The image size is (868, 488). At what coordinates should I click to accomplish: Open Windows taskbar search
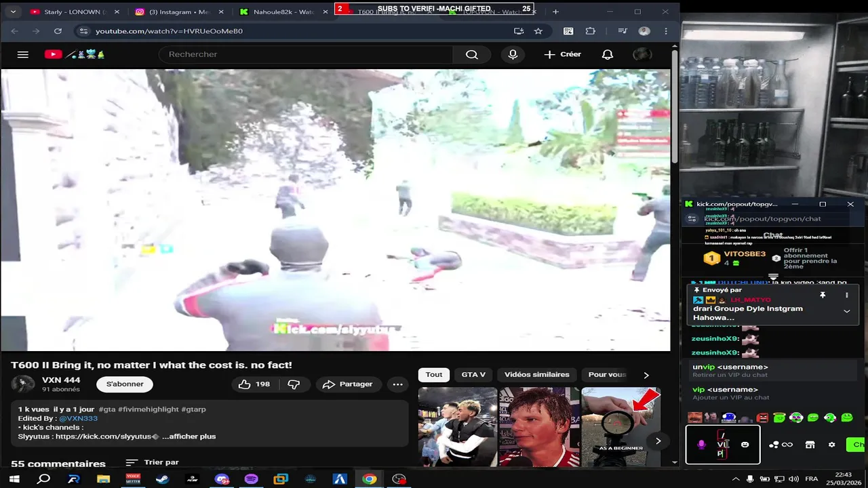click(43, 479)
